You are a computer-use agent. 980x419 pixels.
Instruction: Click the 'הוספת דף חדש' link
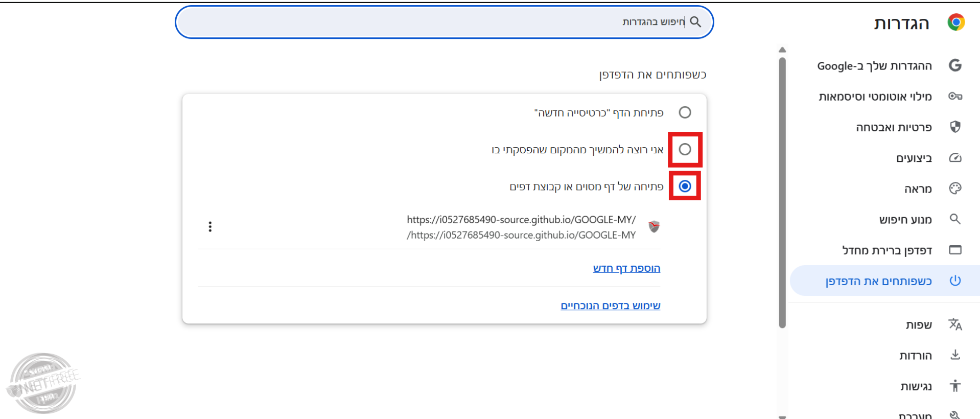[626, 268]
